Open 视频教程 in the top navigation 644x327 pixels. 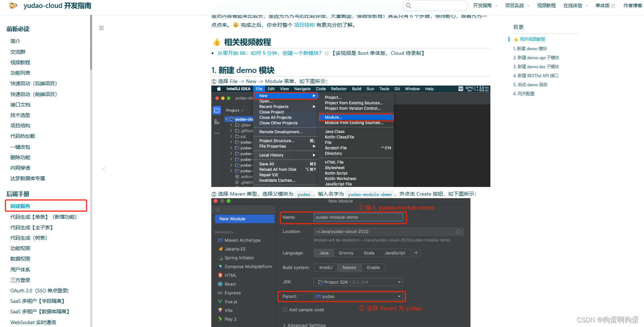pyautogui.click(x=546, y=5)
